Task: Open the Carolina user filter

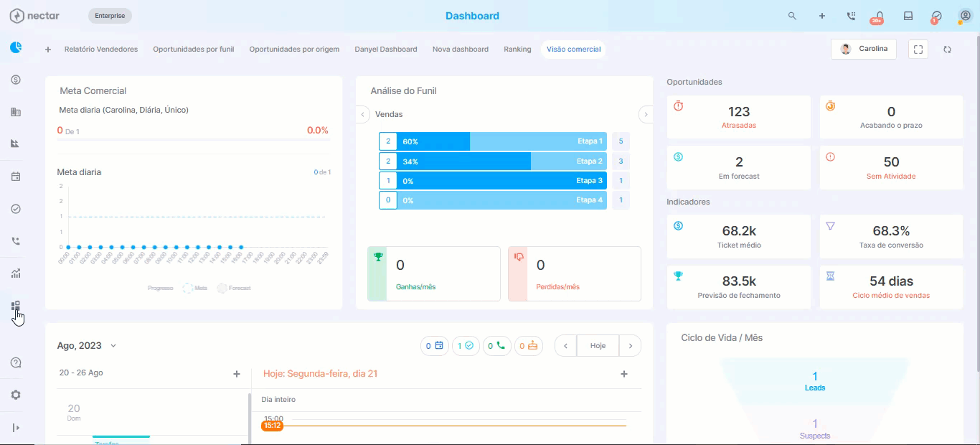Action: [x=864, y=49]
